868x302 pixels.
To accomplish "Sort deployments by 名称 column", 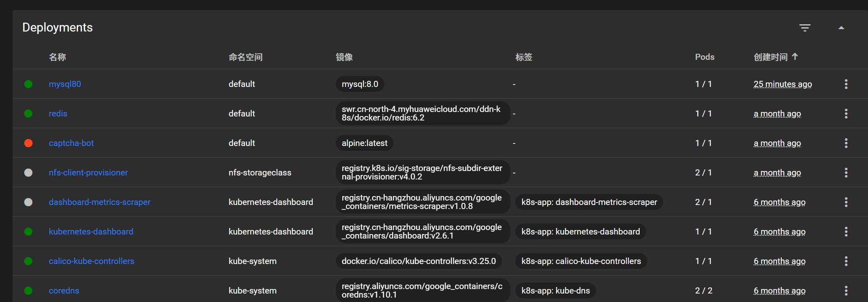I will tap(57, 57).
